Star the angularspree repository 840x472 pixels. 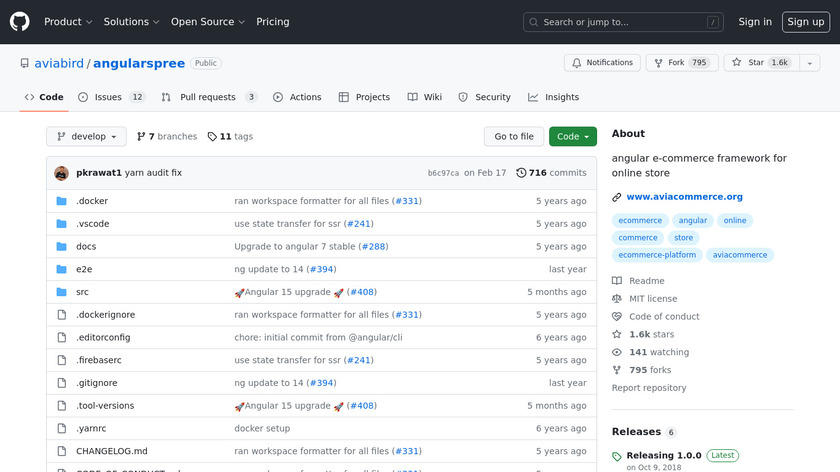pyautogui.click(x=758, y=63)
